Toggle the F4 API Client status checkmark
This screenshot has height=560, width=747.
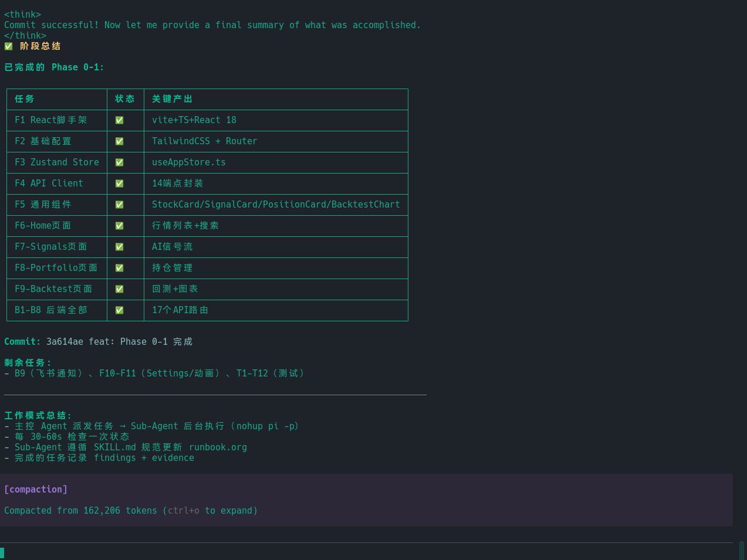[x=119, y=184]
